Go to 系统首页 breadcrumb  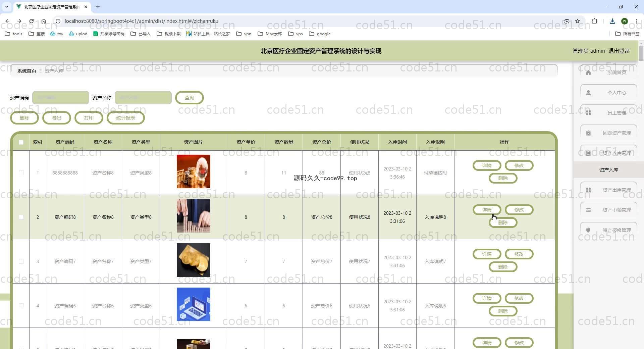point(27,71)
